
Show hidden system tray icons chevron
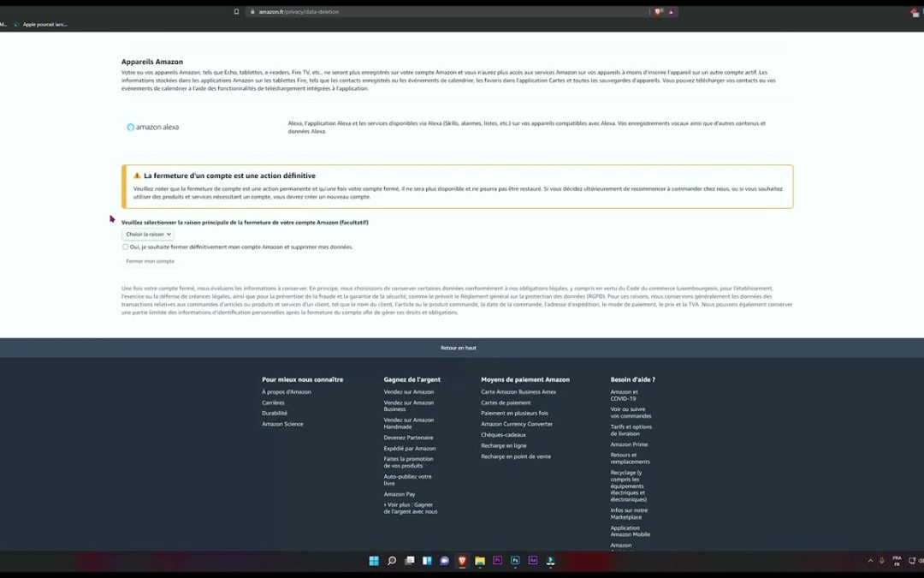coord(870,561)
